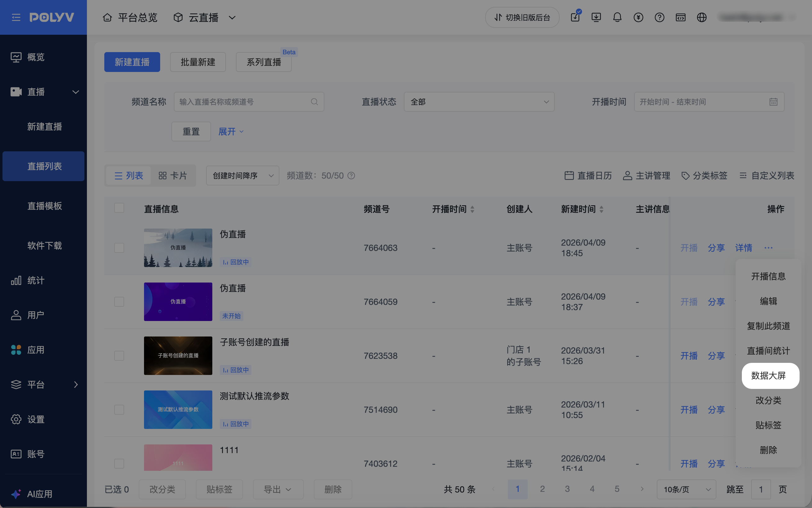
Task: Open notifications bell
Action: click(x=617, y=17)
